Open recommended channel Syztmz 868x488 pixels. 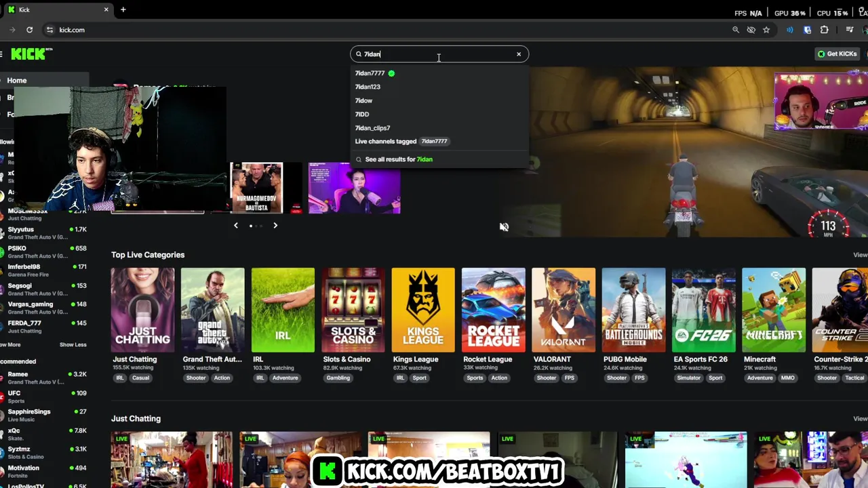45,453
